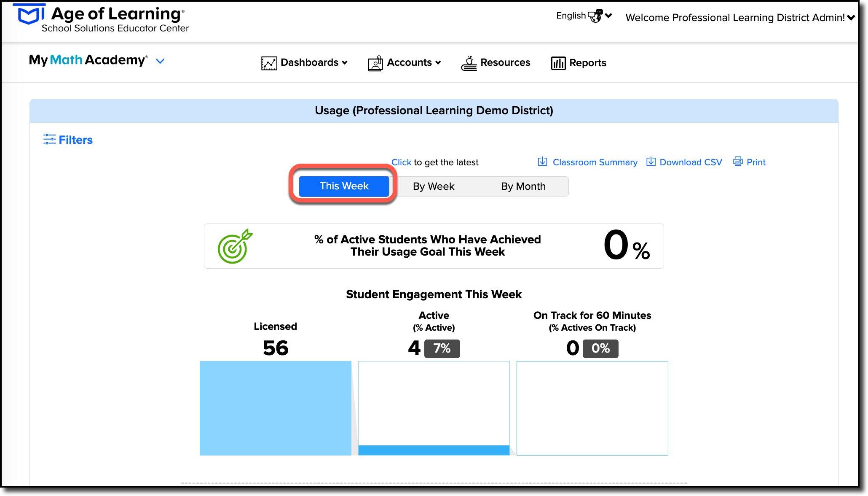Switch to the By Week tab

[x=434, y=186]
